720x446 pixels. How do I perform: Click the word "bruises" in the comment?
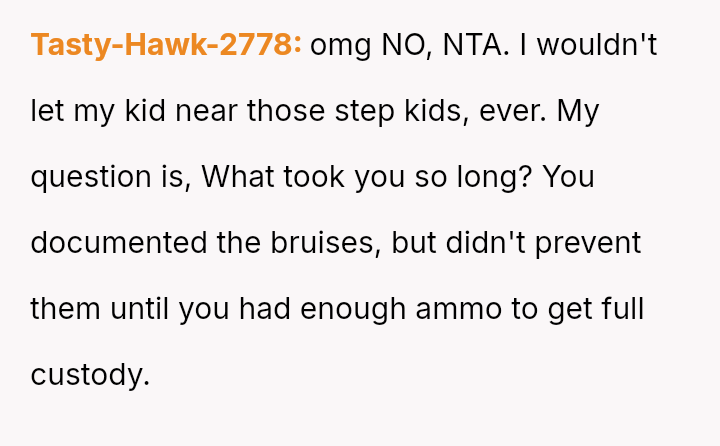click(x=316, y=243)
